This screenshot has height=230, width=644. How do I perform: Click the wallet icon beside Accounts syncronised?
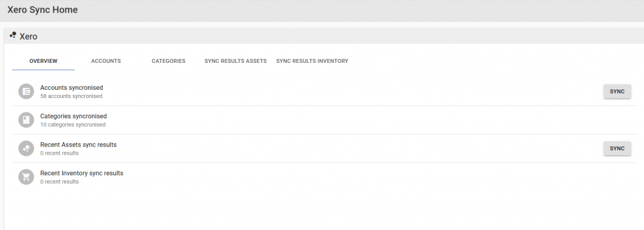(26, 92)
